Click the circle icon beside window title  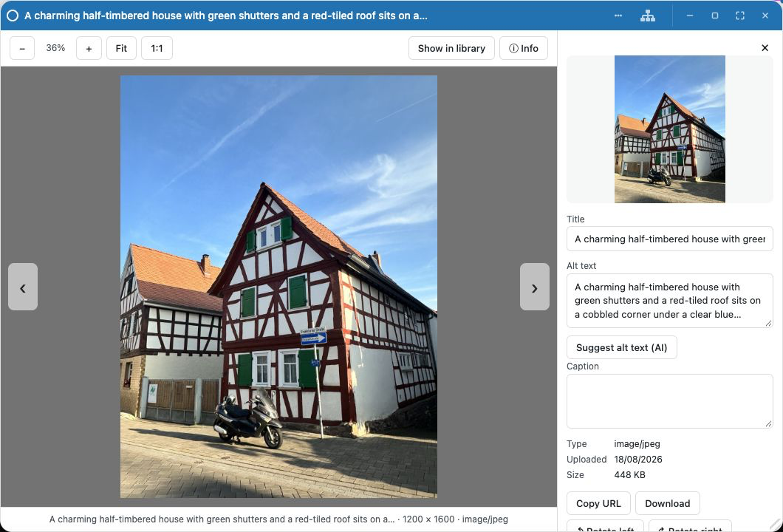pos(13,16)
